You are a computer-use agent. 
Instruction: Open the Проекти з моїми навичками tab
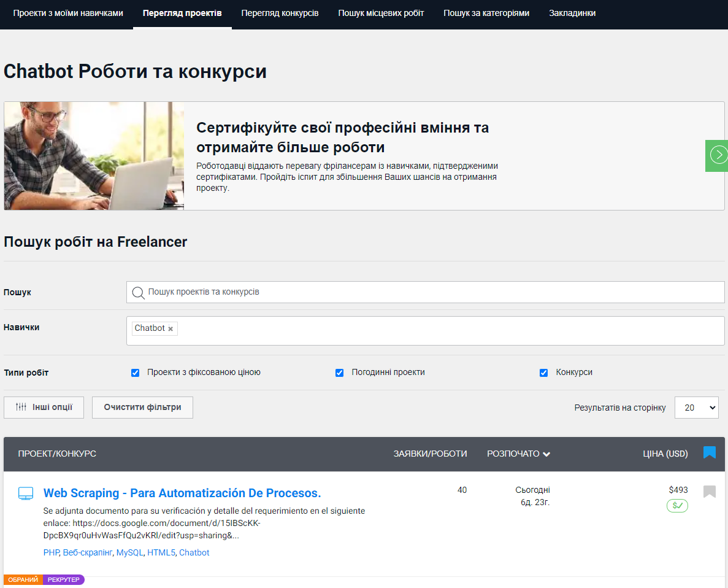pyautogui.click(x=68, y=13)
